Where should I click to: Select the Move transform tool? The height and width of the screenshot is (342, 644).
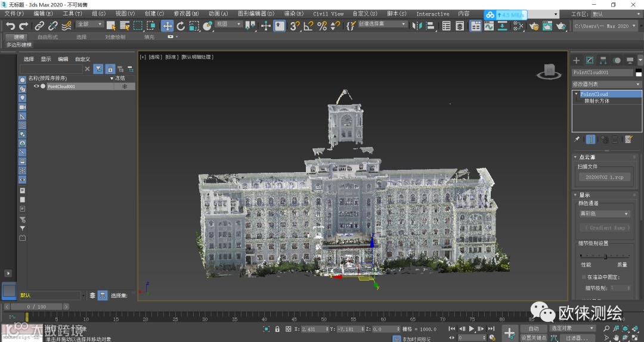click(x=167, y=26)
